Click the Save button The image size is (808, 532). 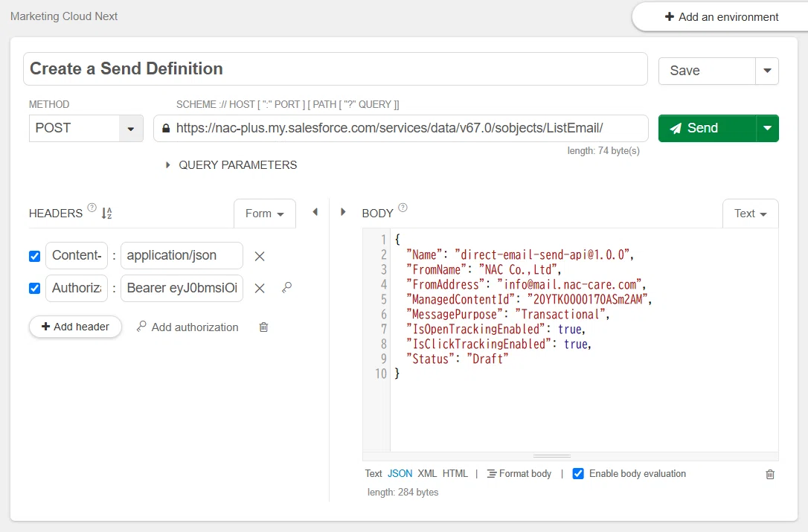coord(707,71)
